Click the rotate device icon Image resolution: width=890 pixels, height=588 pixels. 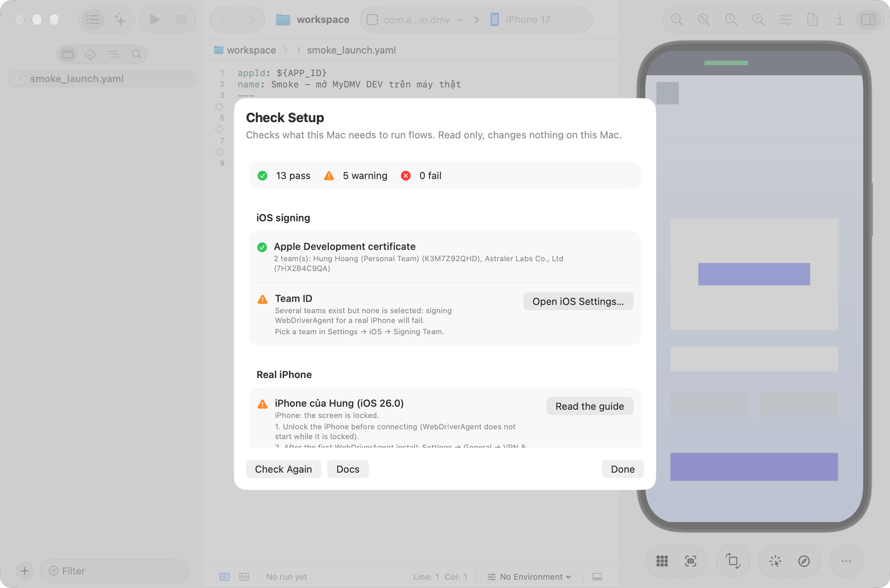[x=733, y=561]
